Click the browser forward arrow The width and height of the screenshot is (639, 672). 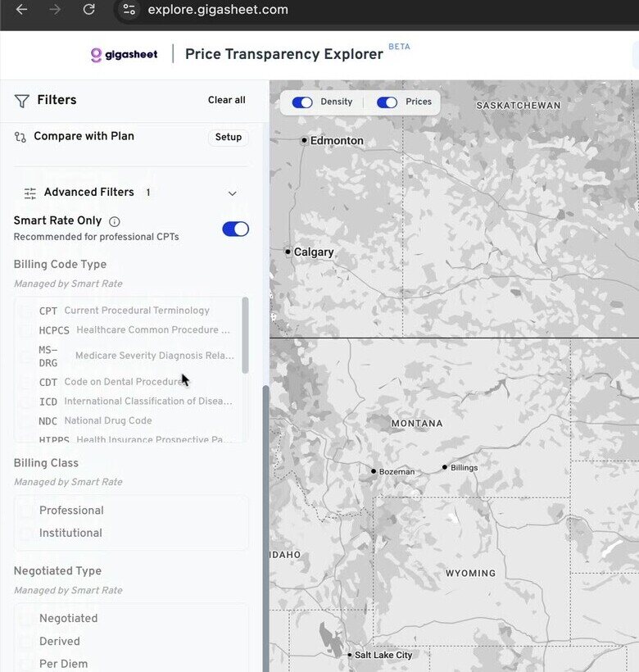(x=55, y=10)
